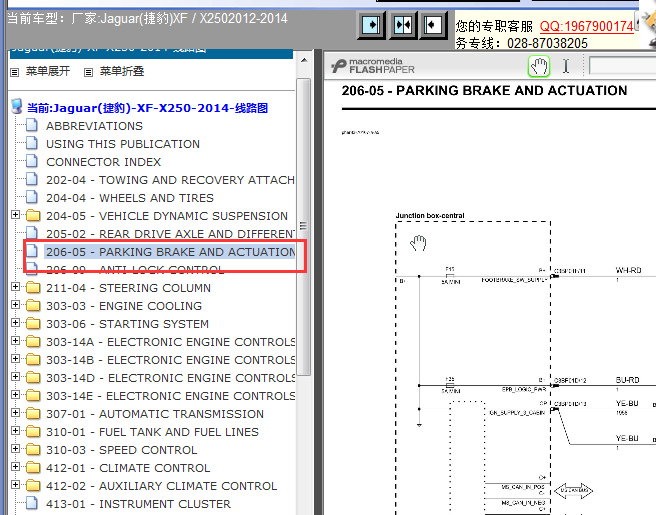This screenshot has height=515, width=656.
Task: Click the expand-left-panel arrow button
Action: [372, 26]
